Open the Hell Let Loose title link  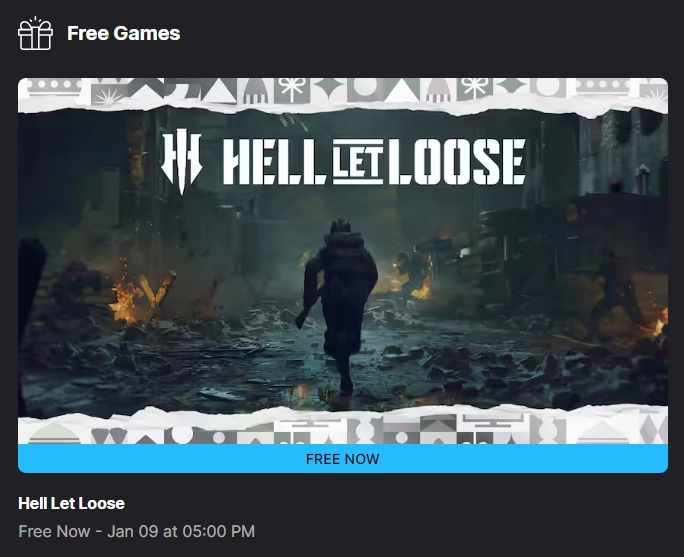click(x=72, y=503)
